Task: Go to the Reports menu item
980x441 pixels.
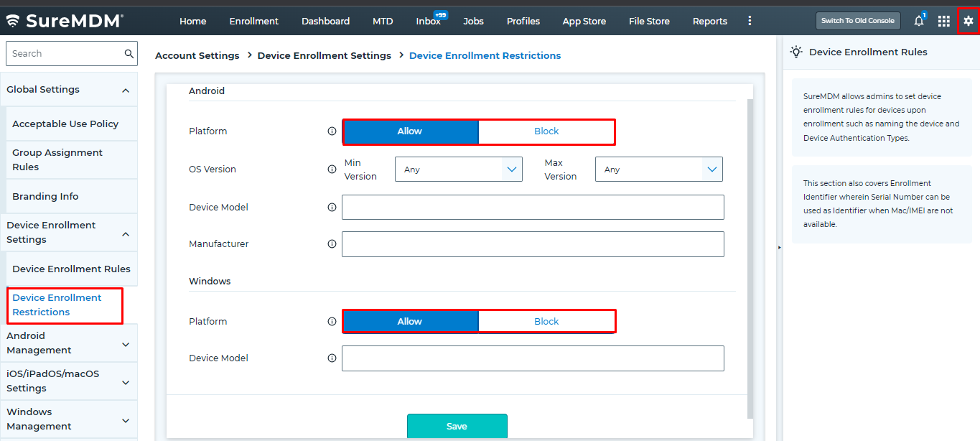Action: [x=709, y=21]
